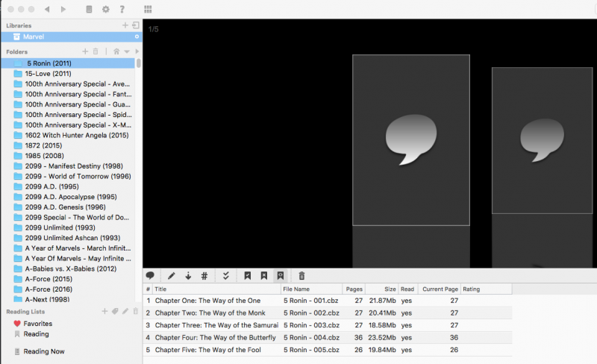Mark comic as read with the check bookmark icon
This screenshot has height=364, width=597.
click(248, 276)
